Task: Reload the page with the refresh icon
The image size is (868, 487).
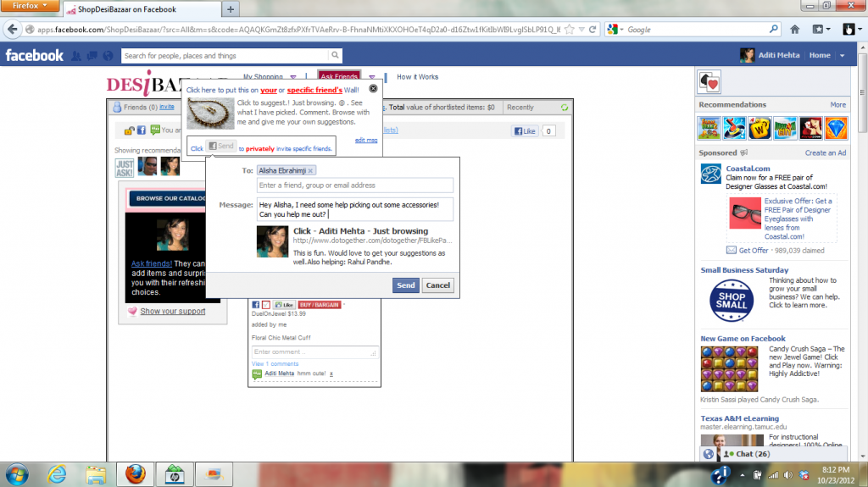Action: (593, 30)
